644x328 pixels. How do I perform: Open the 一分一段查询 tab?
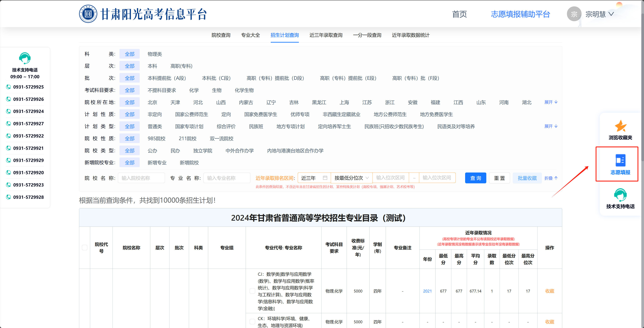pos(367,35)
